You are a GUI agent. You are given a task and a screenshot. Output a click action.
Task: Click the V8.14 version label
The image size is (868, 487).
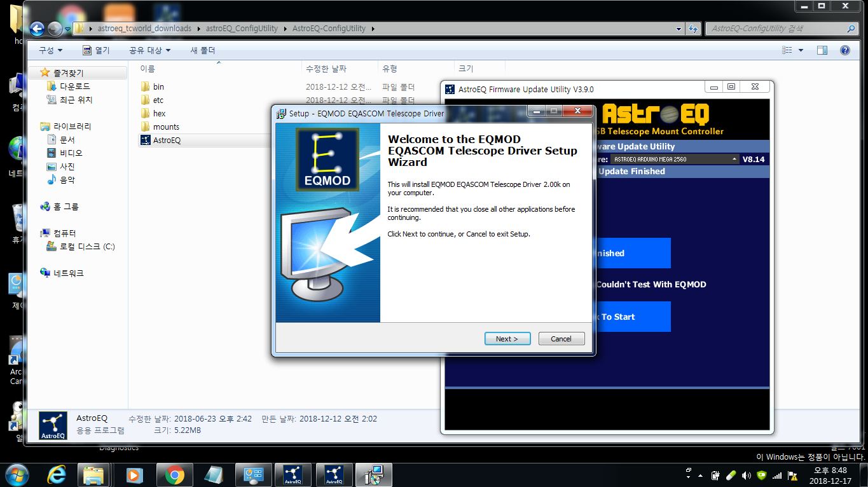pyautogui.click(x=754, y=159)
